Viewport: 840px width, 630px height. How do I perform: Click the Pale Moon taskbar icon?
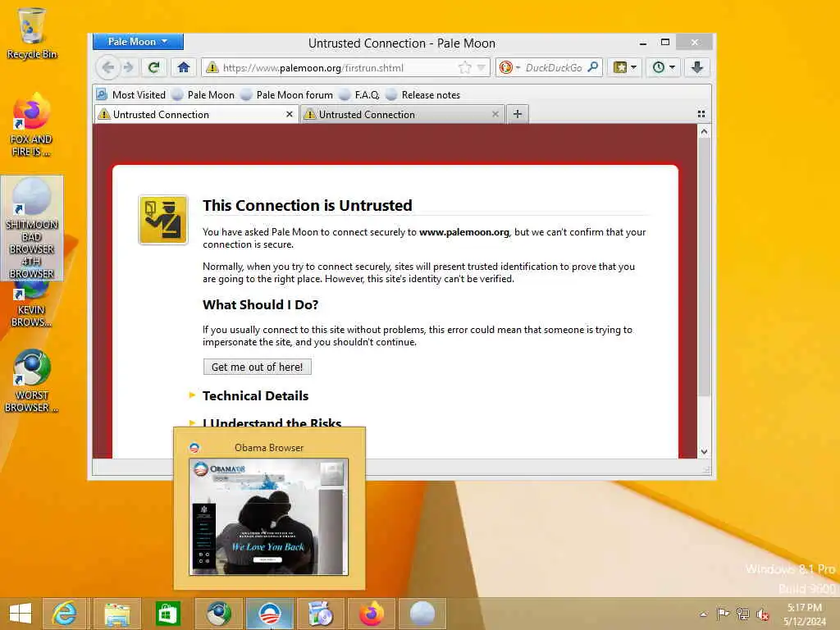(x=422, y=614)
